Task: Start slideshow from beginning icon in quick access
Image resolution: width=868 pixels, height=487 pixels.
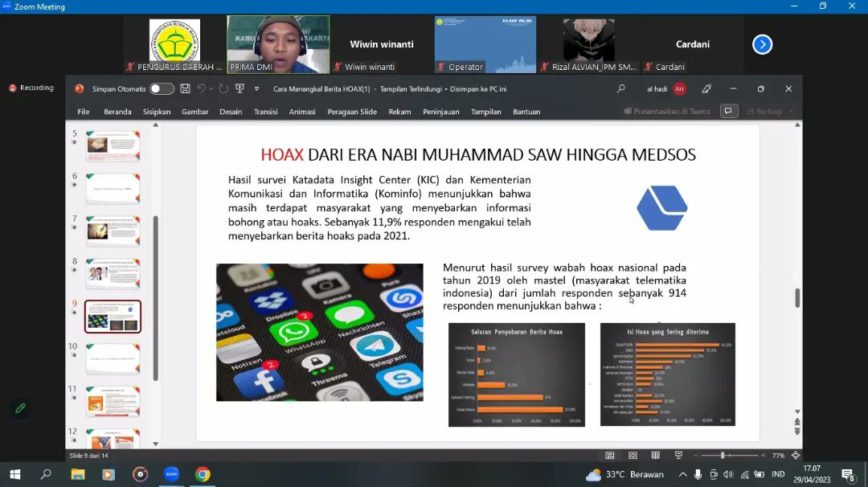Action: [240, 88]
